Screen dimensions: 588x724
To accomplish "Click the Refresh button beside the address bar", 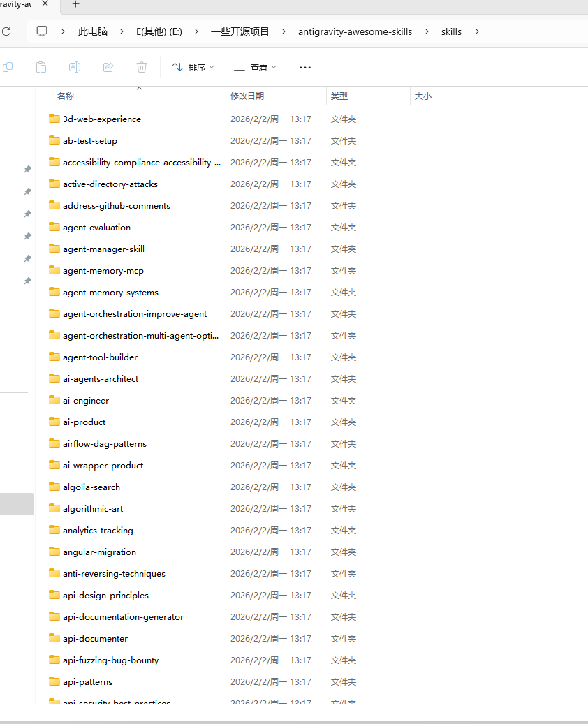I will [x=7, y=31].
